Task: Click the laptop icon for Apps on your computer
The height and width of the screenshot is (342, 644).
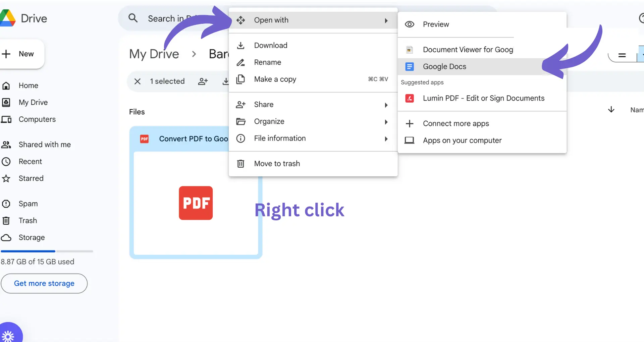Action: click(x=410, y=140)
